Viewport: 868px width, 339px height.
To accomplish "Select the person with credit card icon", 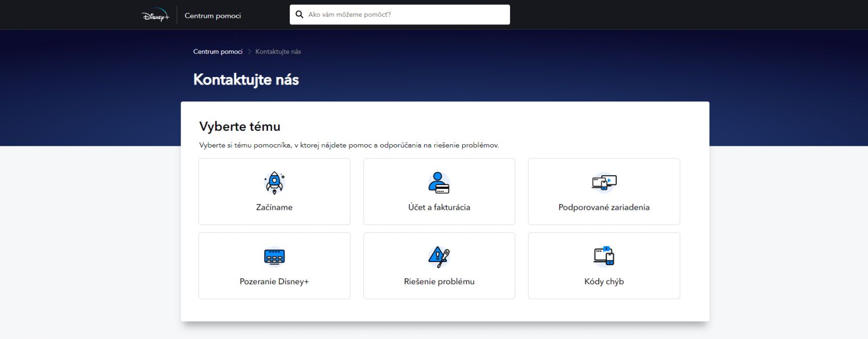I will pyautogui.click(x=439, y=183).
